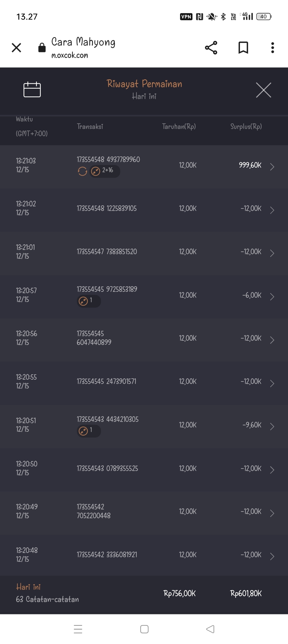The height and width of the screenshot is (644, 288).
Task: Open the three-dot browser menu
Action: pos(272,48)
